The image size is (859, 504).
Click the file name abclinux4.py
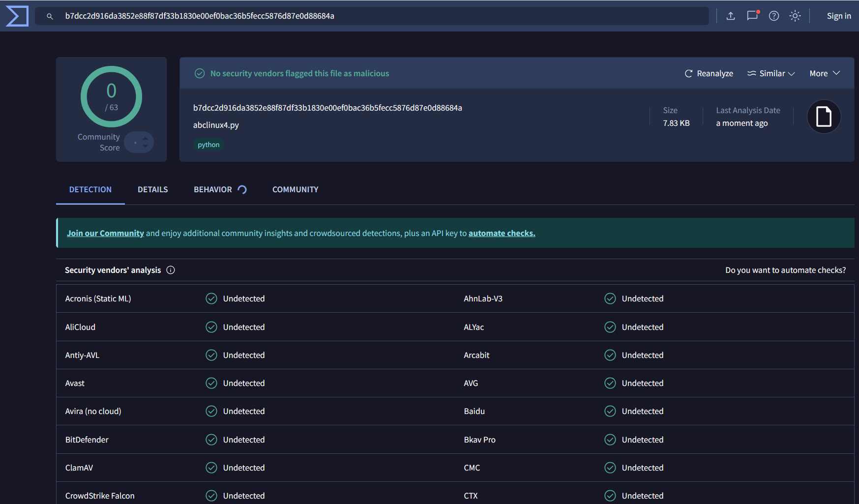click(x=216, y=125)
